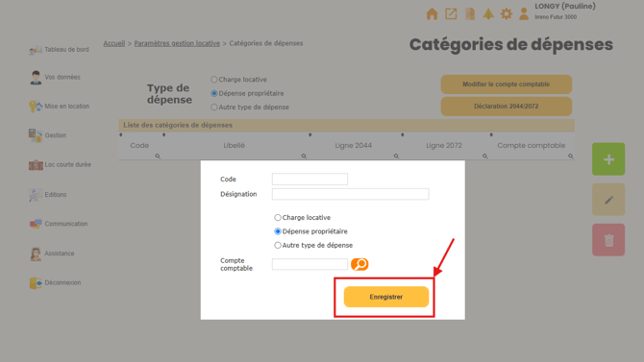The image size is (644, 362).
Task: Open the settings gear icon
Action: (x=506, y=14)
